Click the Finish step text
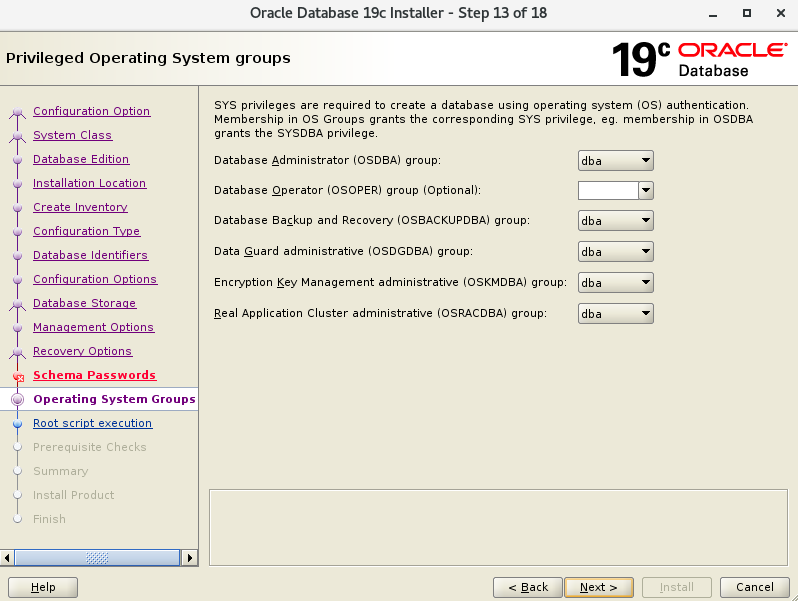 (49, 519)
